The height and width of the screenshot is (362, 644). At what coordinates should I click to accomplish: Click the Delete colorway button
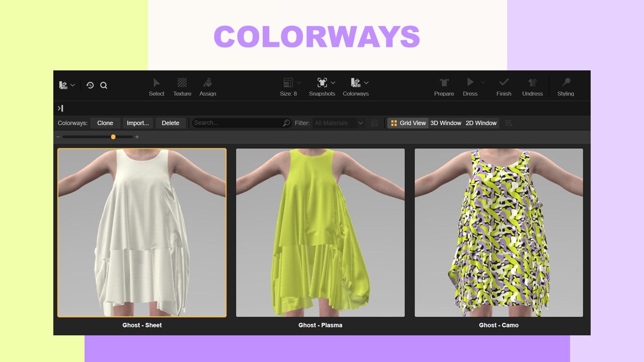[171, 123]
